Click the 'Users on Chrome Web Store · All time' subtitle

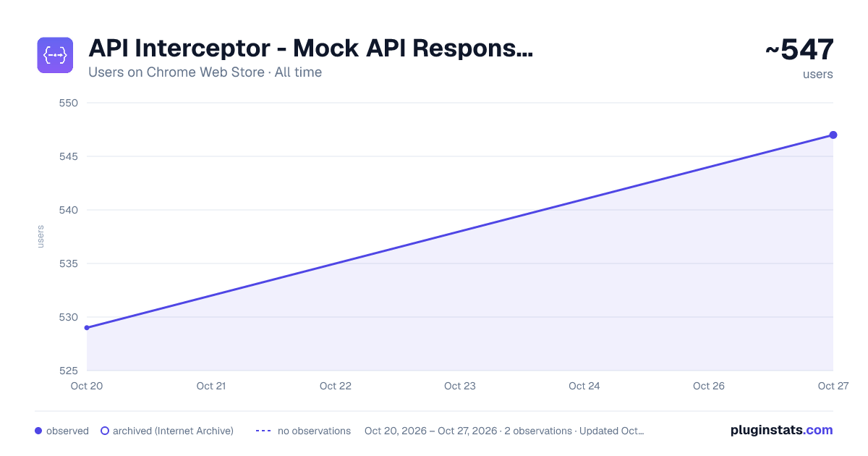[x=205, y=72]
